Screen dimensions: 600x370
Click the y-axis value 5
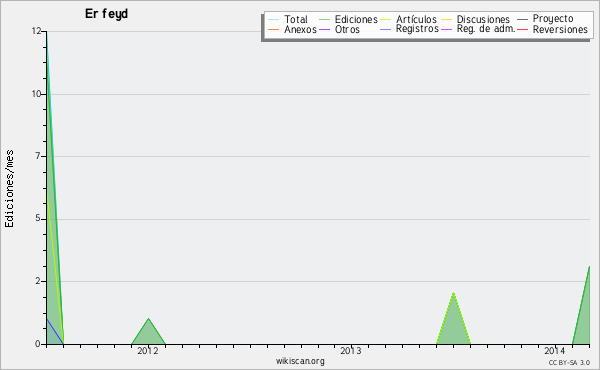click(x=38, y=218)
